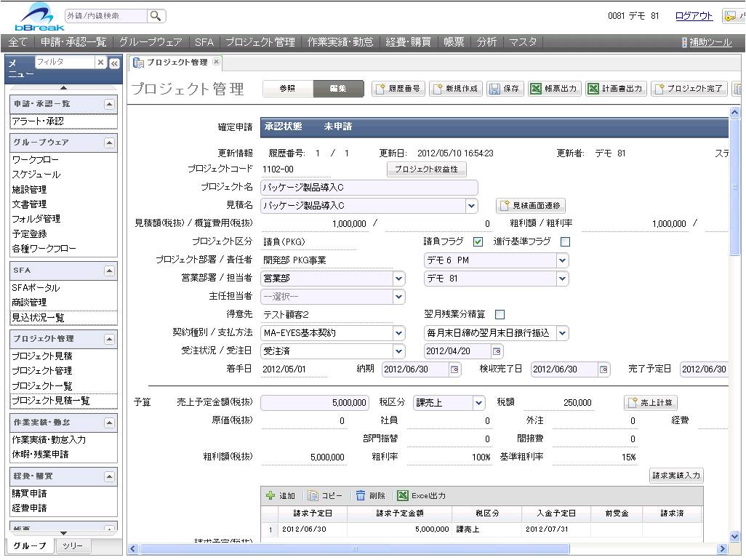Image resolution: width=746 pixels, height=560 pixels.
Task: Click the ログアウト link
Action: click(x=694, y=16)
